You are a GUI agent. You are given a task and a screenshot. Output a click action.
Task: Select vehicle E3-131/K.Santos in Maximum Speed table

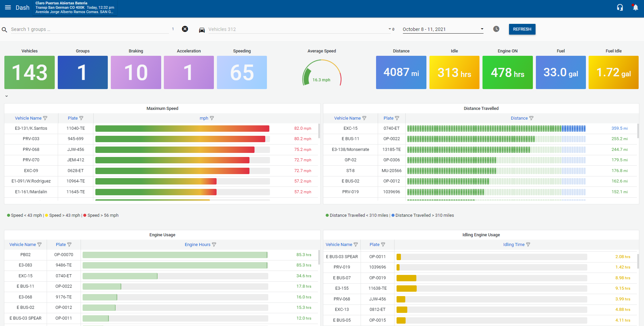click(31, 128)
